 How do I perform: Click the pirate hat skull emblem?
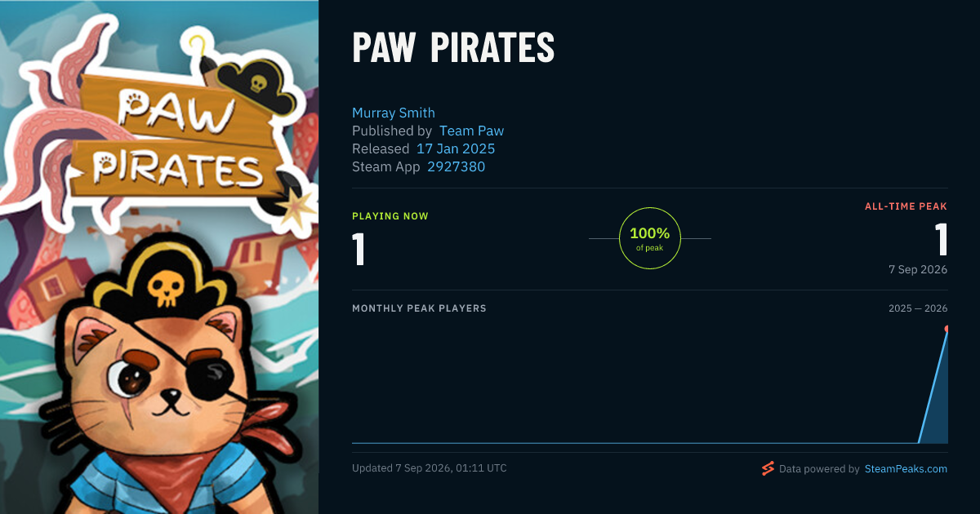pyautogui.click(x=167, y=286)
